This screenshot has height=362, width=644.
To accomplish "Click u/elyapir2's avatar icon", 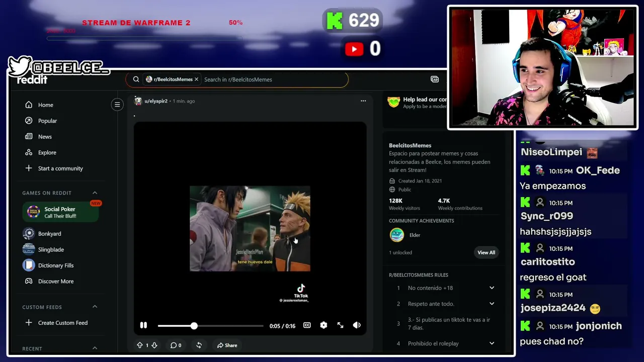I will click(x=138, y=101).
